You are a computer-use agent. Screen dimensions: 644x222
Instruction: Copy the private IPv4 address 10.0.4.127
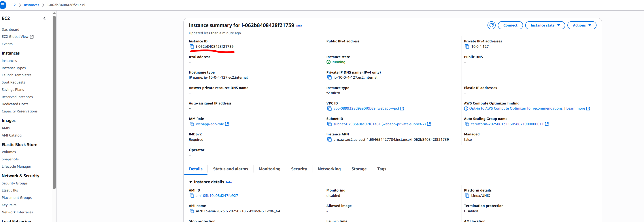coord(467,47)
